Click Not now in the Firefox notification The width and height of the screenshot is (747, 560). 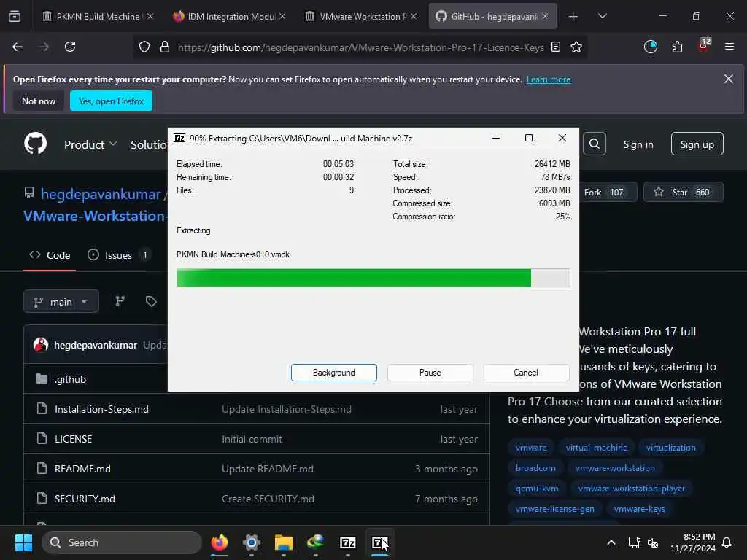39,101
